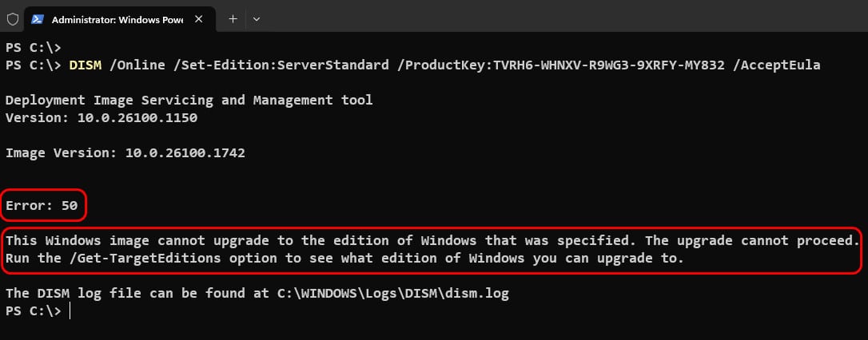Click the Image Version: 10.0.26100.1742 line
The image size is (868, 340).
tap(125, 153)
